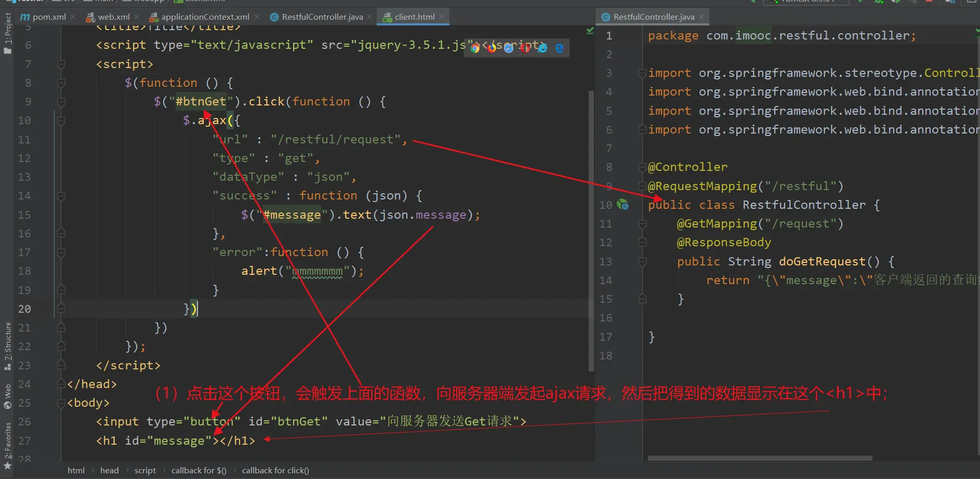Open client.html in Firefox browser icon
The image size is (980, 479).
492,48
